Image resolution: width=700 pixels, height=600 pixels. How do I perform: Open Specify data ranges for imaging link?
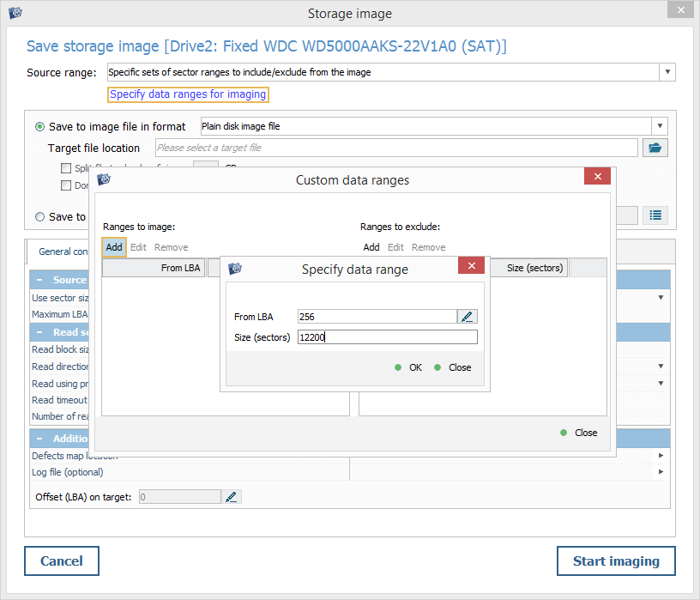(x=188, y=94)
